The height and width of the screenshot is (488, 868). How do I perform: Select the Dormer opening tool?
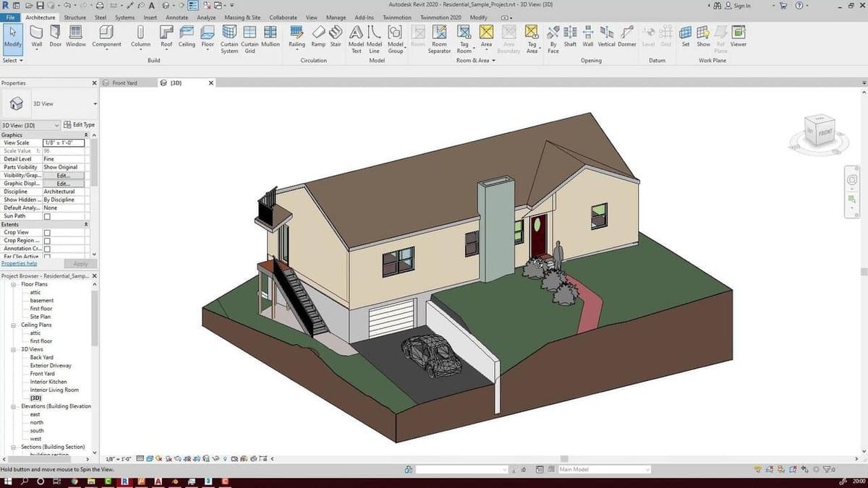626,38
